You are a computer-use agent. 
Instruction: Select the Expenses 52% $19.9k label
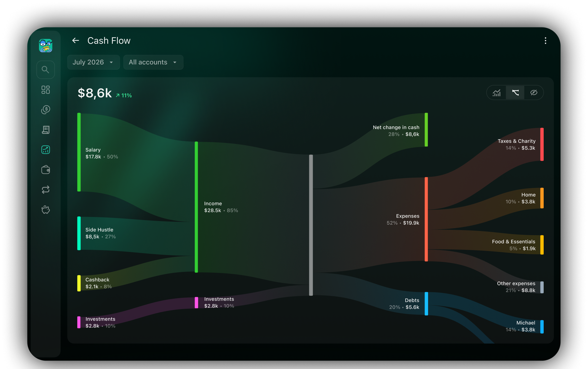click(403, 219)
